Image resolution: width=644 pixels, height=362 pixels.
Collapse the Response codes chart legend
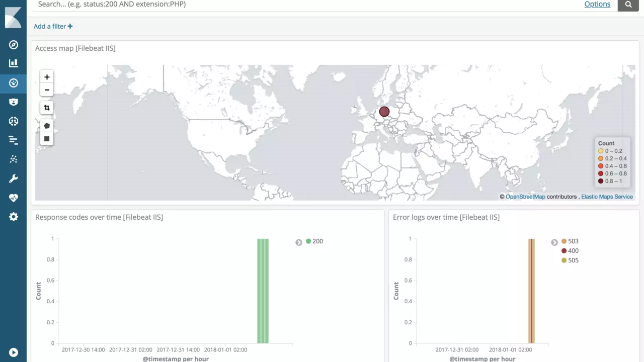[x=299, y=242]
